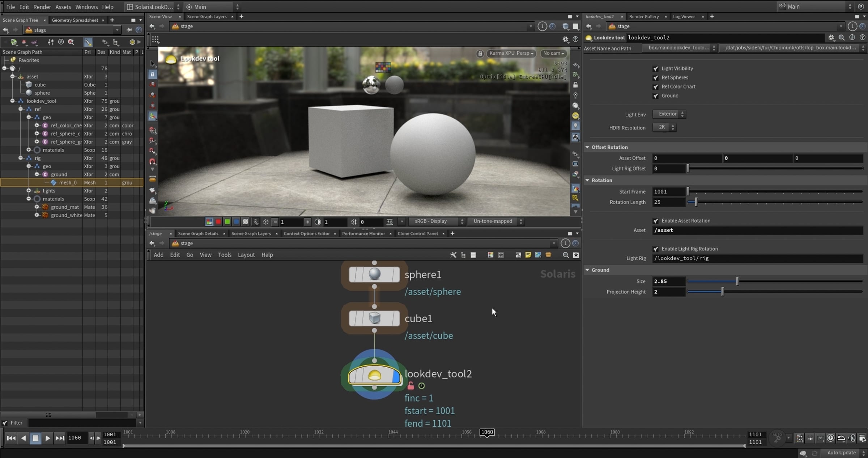Viewport: 868px width, 458px height.
Task: Play animation forward
Action: (x=47, y=438)
